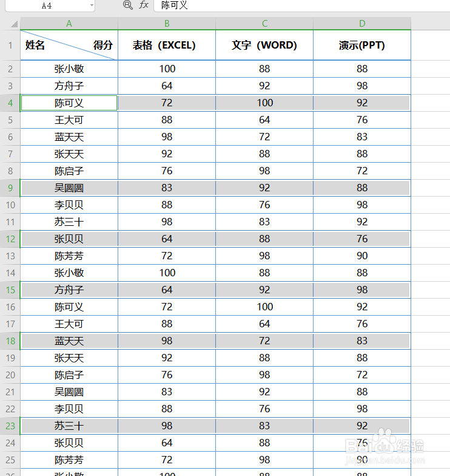Click cell 陈芳芳 in row 25

point(69,460)
